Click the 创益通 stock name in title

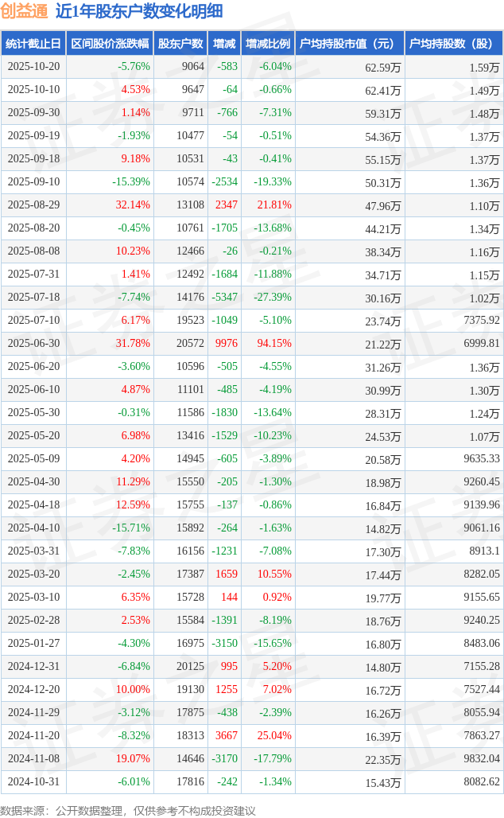point(25,11)
